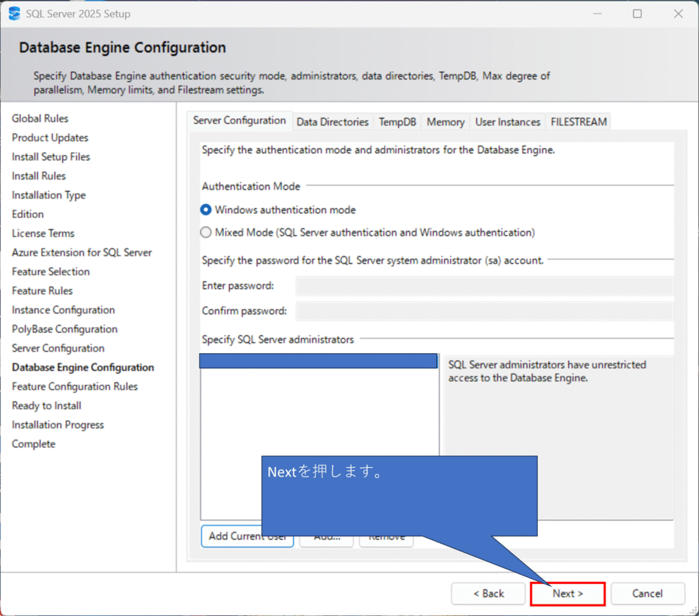699x616 pixels.
Task: Select Windows authentication mode radio button
Action: coord(205,210)
